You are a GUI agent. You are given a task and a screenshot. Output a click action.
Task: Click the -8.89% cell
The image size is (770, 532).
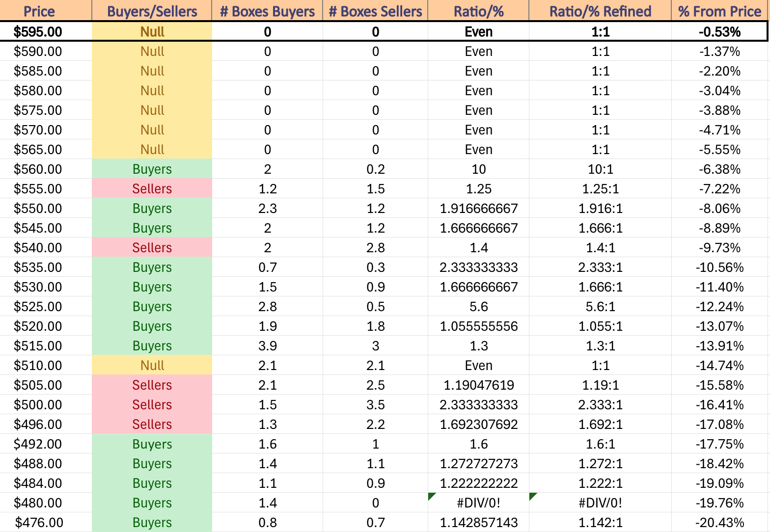pos(719,228)
